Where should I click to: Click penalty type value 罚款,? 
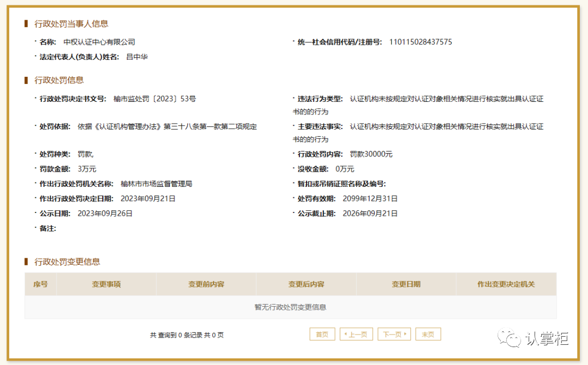tap(85, 154)
